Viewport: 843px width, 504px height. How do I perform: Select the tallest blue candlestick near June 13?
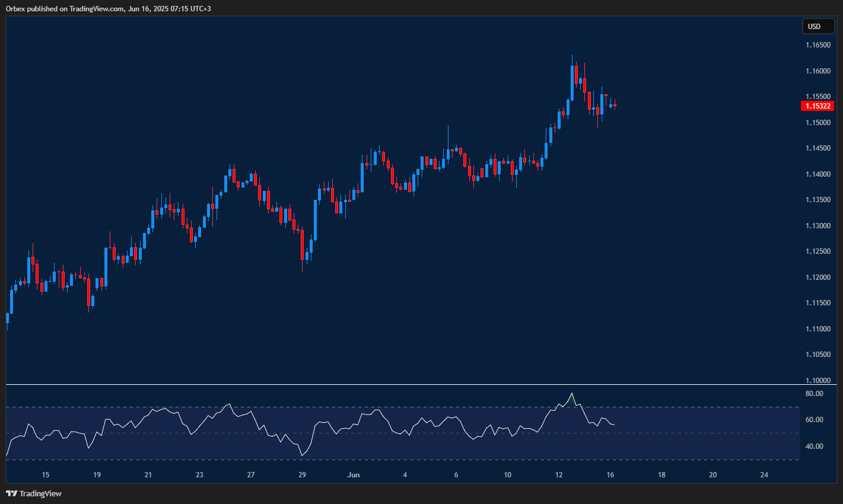[x=573, y=83]
